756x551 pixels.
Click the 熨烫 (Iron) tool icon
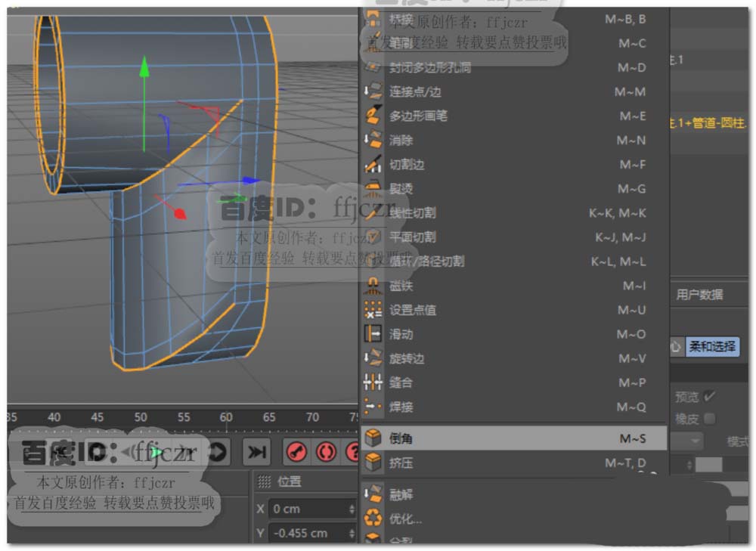coord(373,188)
